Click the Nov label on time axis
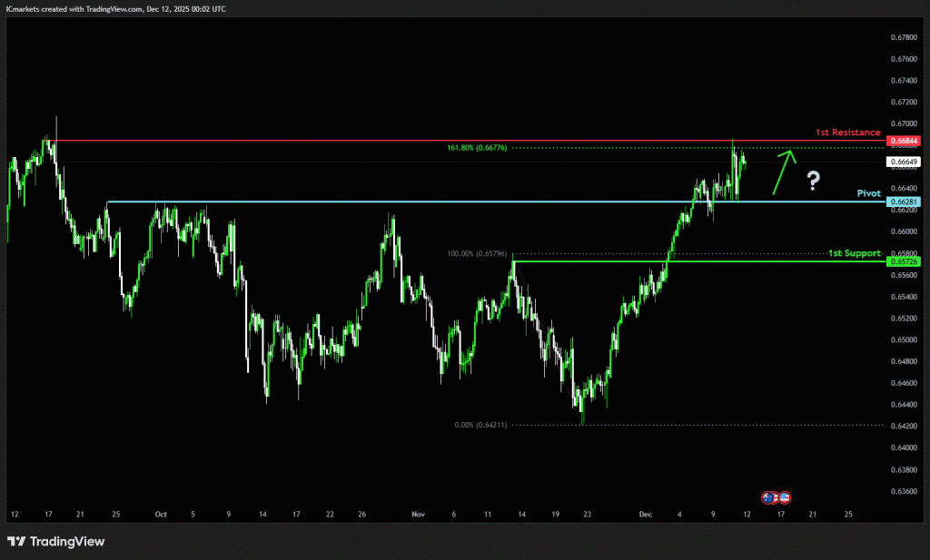This screenshot has width=930, height=560. [418, 514]
